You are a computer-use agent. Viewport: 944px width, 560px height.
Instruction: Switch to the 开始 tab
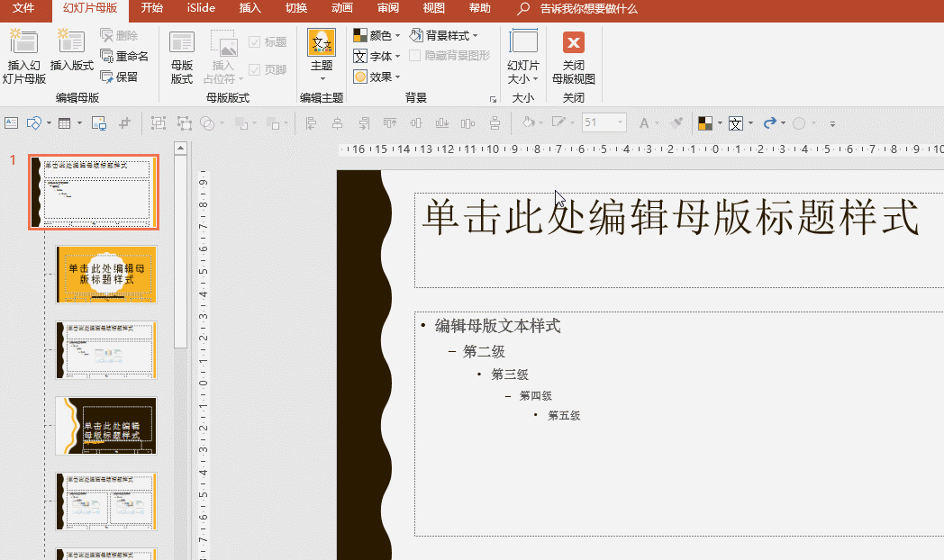tap(151, 8)
